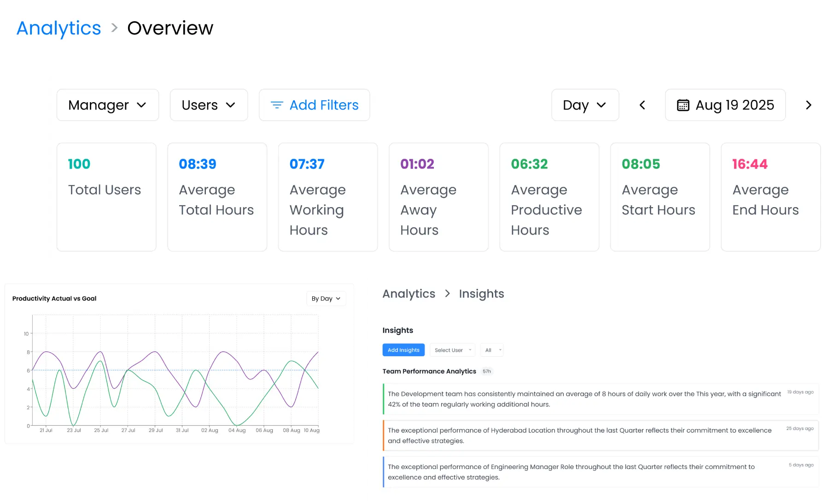
Task: Expand the Day period selector
Action: [585, 105]
